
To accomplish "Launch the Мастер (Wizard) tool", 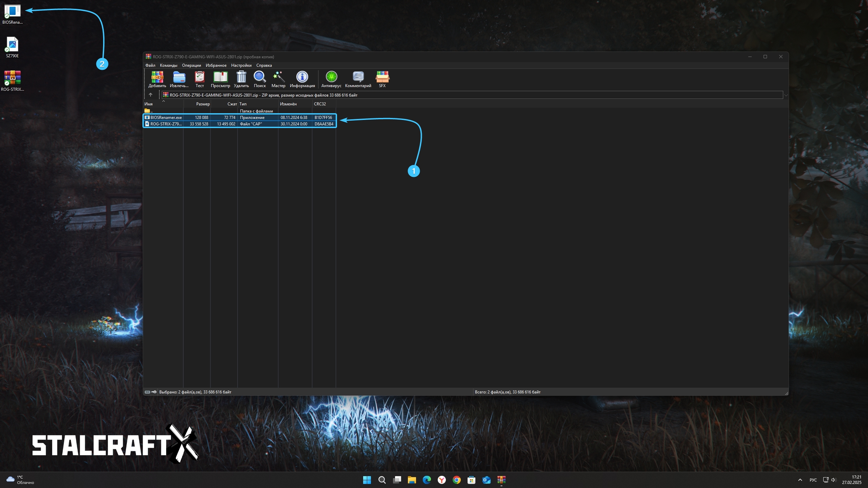I will point(278,79).
